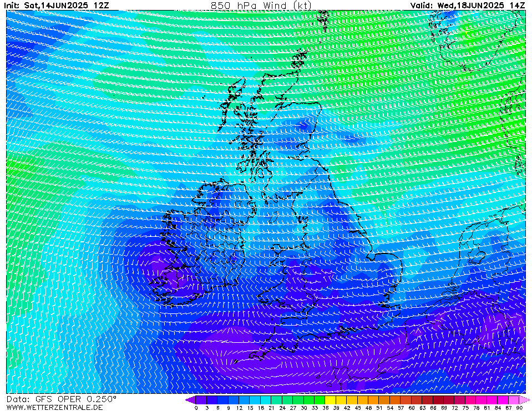The width and height of the screenshot is (532, 411).
Task: Click the purple left arrow end of color scale
Action: [x=190, y=400]
